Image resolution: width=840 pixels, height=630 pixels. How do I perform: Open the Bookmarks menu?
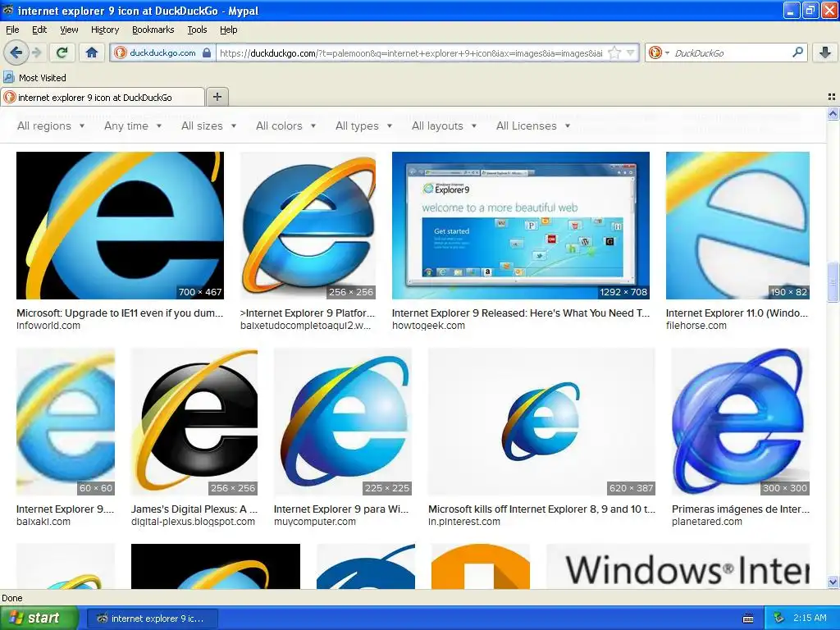click(x=153, y=30)
